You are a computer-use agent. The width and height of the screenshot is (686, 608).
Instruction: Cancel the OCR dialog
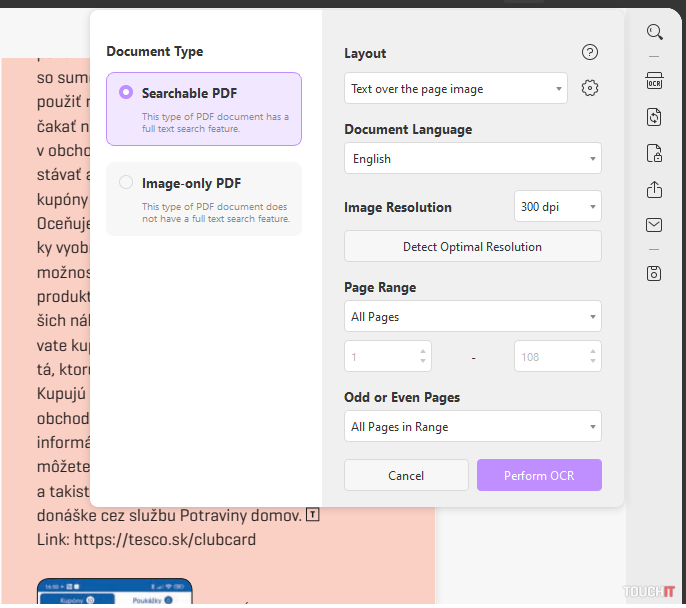point(406,475)
